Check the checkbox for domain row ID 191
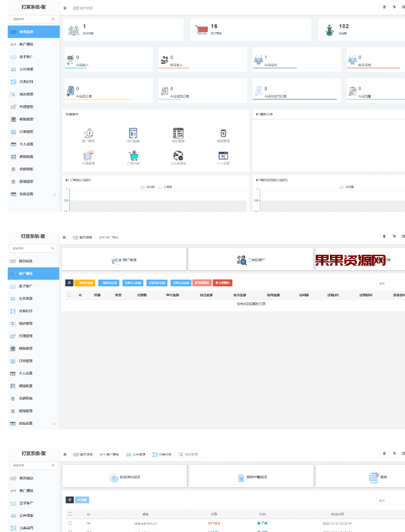Image resolution: width=405 pixels, height=532 pixels. (69, 523)
